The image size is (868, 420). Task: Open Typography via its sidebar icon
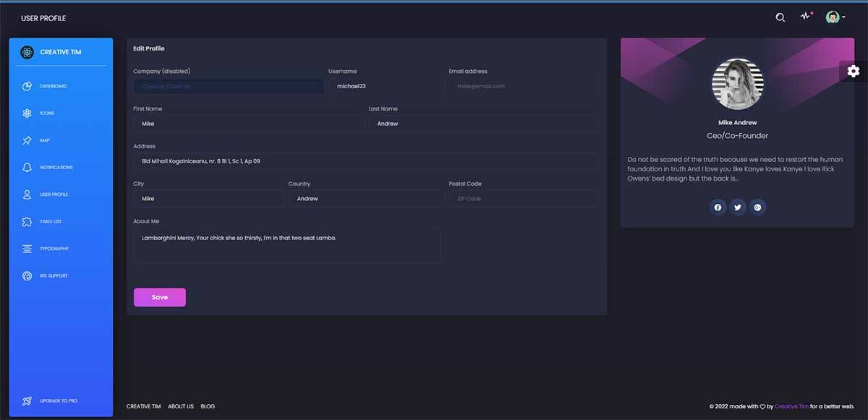point(27,248)
